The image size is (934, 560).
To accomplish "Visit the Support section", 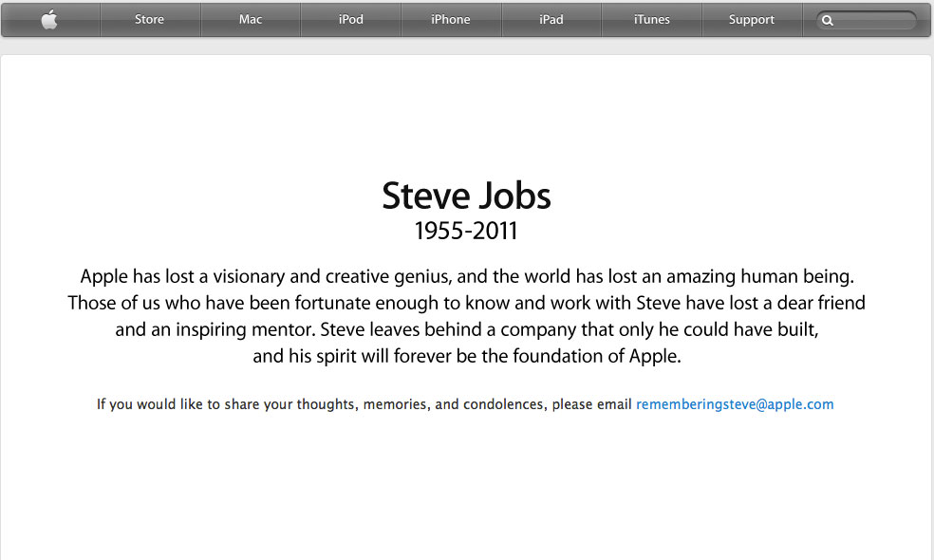I will click(x=751, y=20).
